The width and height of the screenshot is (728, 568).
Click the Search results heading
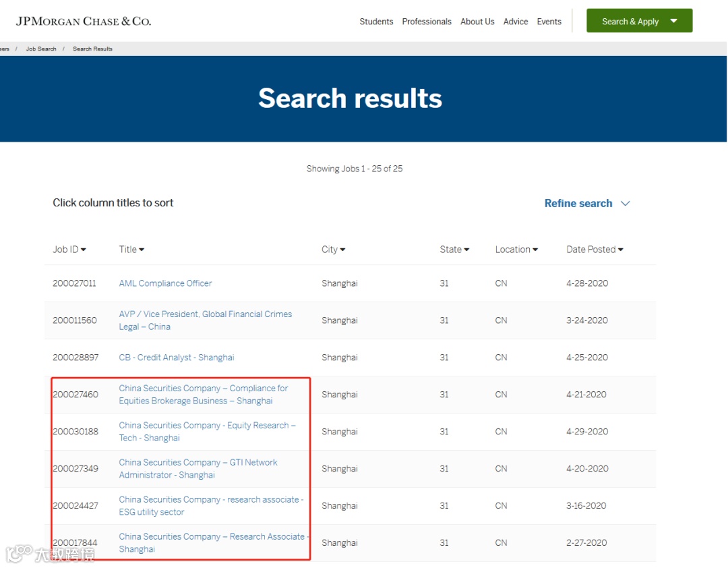350,98
